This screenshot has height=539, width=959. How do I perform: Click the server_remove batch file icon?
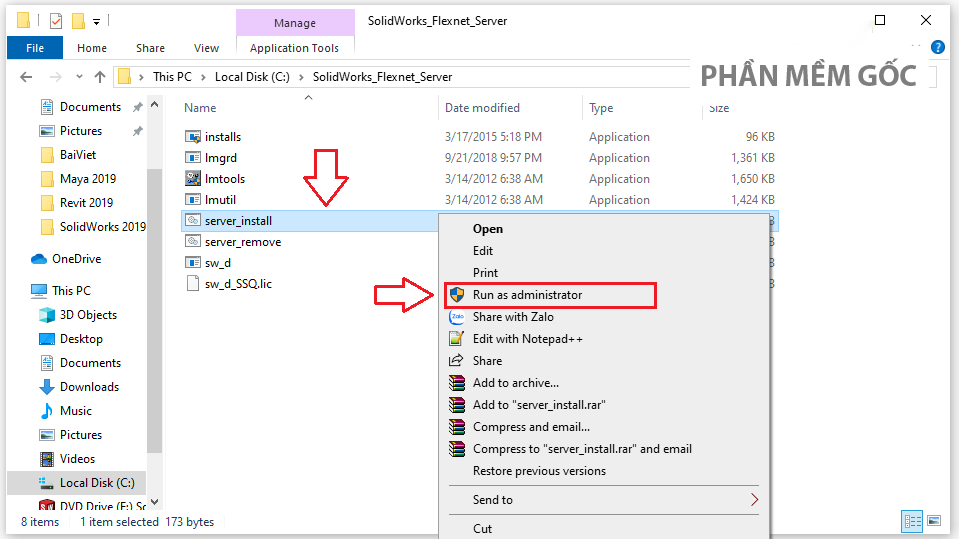[x=193, y=242]
